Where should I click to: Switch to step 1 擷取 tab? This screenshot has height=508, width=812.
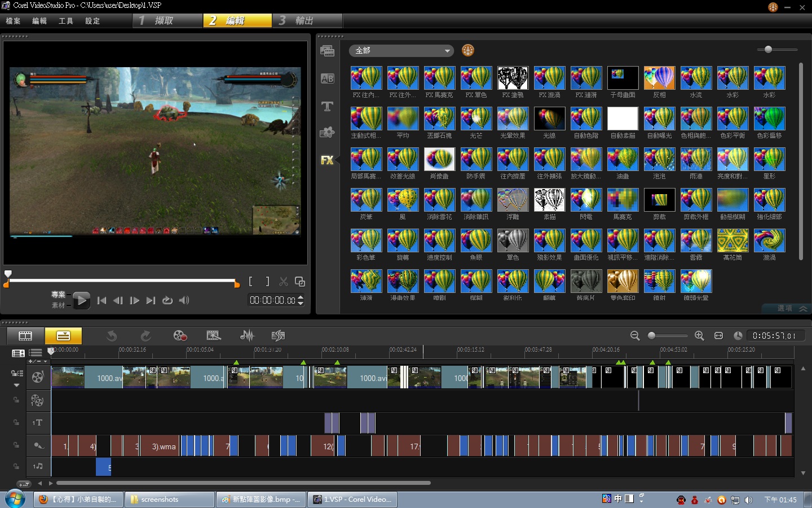(167, 20)
